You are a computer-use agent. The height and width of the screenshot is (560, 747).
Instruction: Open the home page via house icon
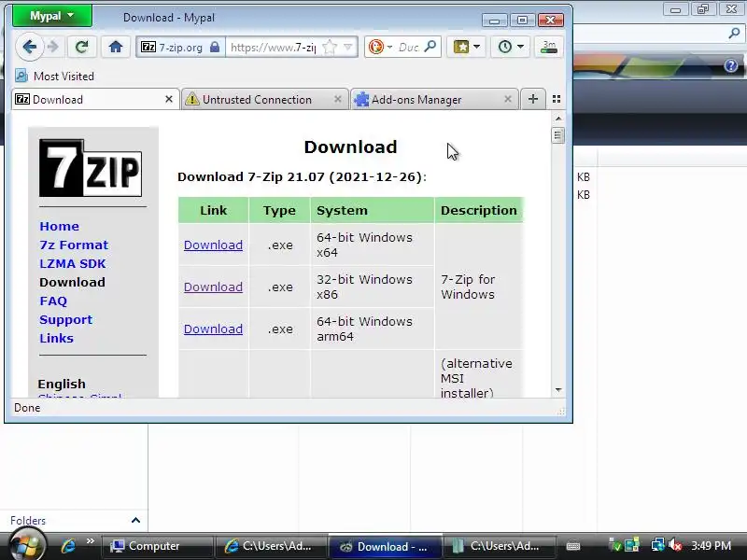(115, 47)
